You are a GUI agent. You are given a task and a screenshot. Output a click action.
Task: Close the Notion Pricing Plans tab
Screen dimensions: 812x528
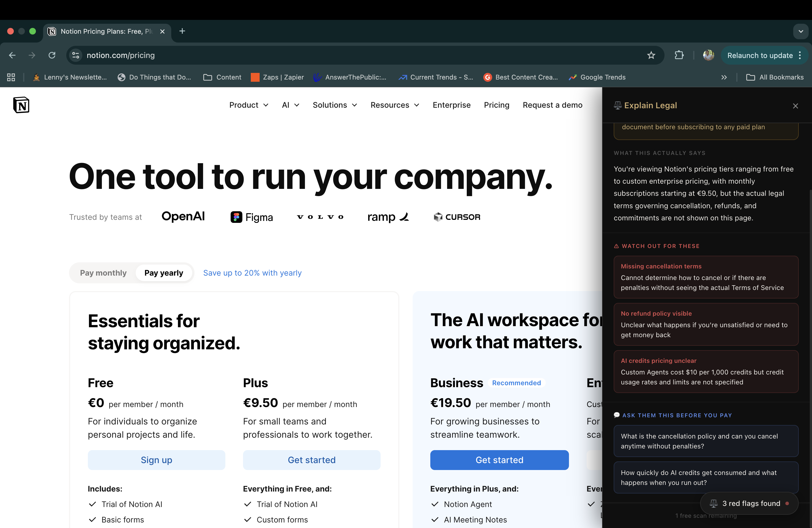[162, 31]
